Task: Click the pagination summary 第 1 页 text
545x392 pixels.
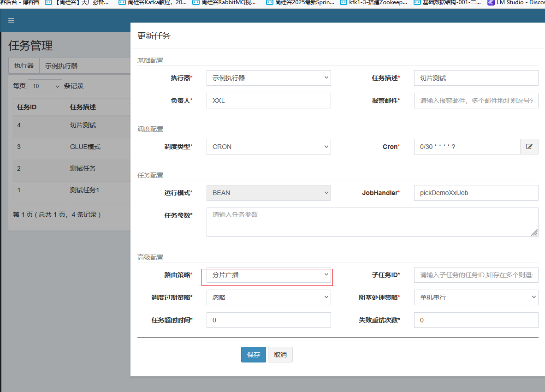Action: coord(57,214)
